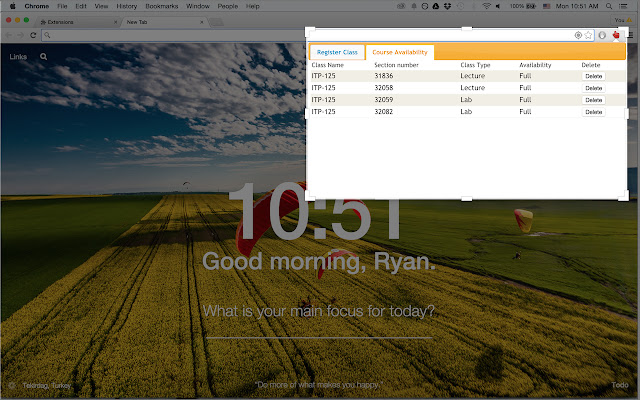The image size is (640, 400).
Task: Click the Time Machine menu bar icon
Action: point(460,6)
